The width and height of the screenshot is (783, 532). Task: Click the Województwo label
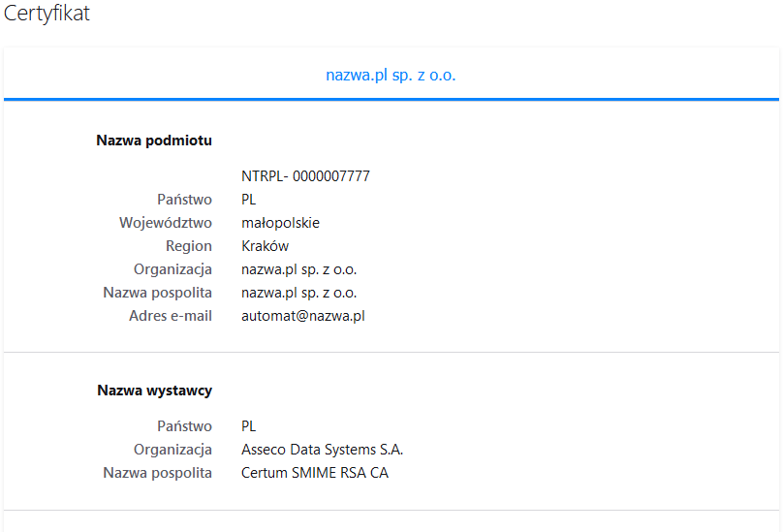[166, 223]
